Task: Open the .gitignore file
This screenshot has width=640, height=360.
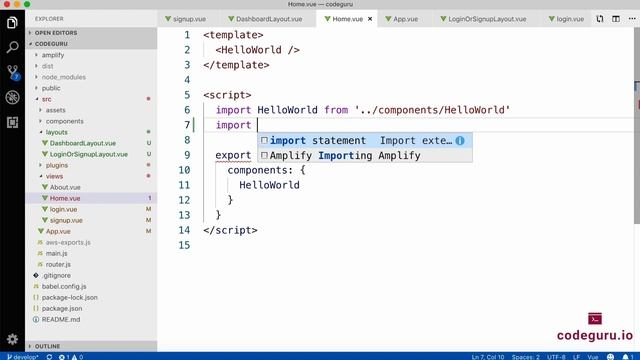Action: pyautogui.click(x=91, y=275)
